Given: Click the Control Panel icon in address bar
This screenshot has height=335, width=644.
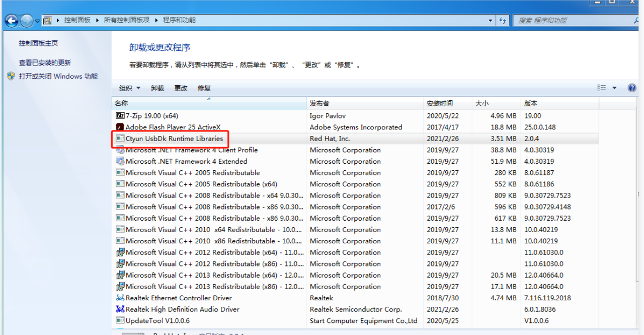Looking at the screenshot, I should click(x=47, y=21).
